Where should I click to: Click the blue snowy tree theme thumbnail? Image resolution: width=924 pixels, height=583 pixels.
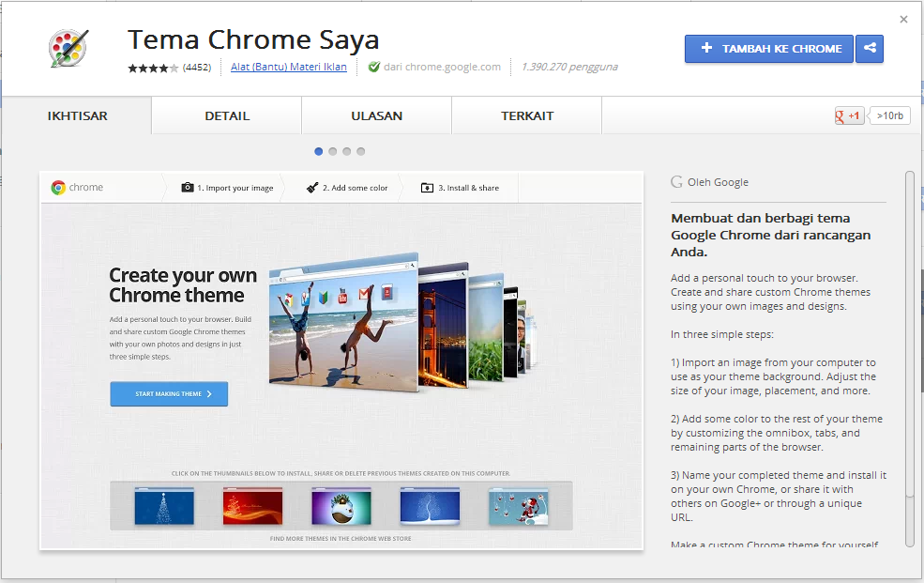pyautogui.click(x=430, y=506)
